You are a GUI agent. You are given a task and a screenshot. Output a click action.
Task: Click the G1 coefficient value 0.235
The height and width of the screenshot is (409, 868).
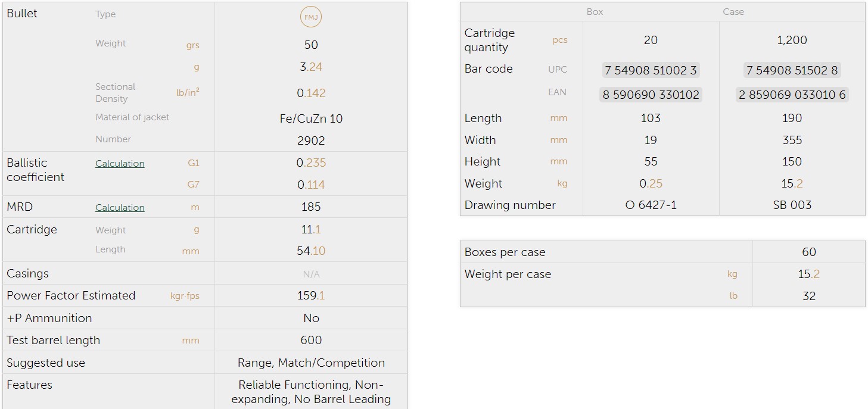[311, 163]
